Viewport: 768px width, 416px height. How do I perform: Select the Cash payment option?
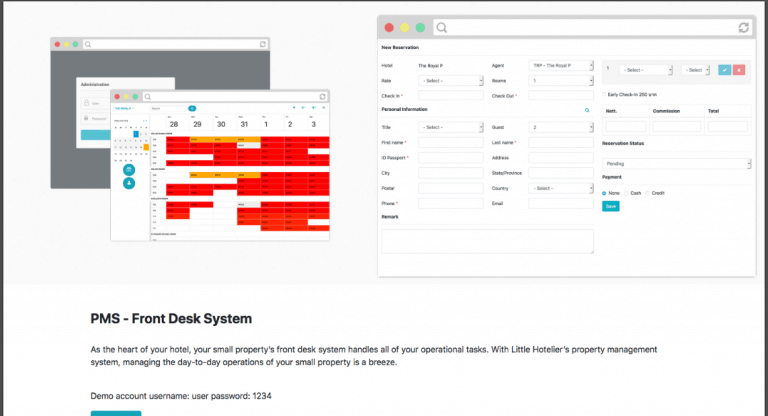point(626,194)
